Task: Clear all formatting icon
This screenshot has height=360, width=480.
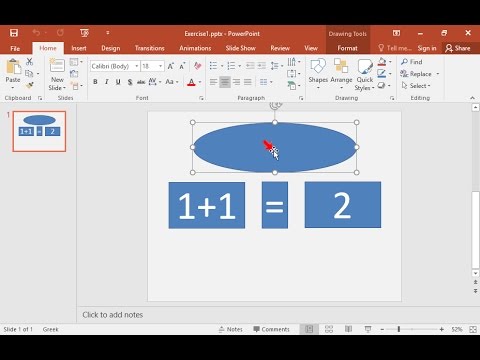Action: [197, 66]
